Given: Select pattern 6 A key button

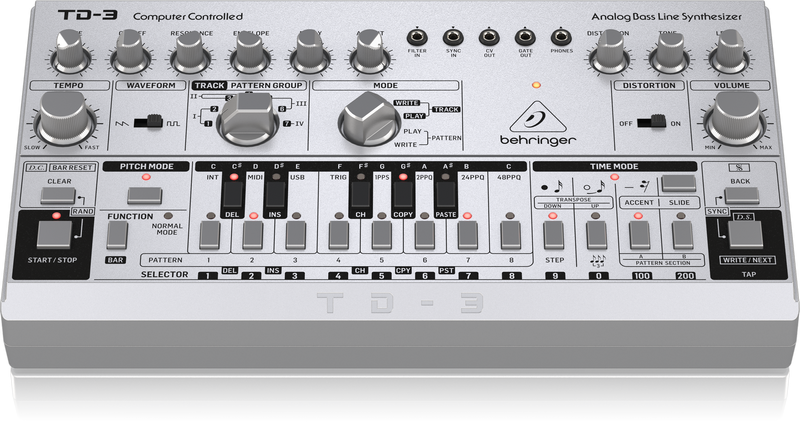Looking at the screenshot, I should point(424,235).
